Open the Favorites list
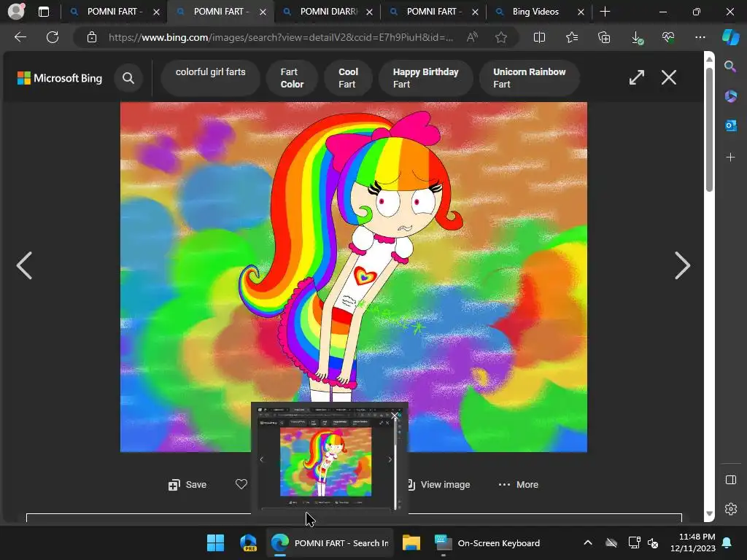Viewport: 747px width, 560px height. coord(572,37)
